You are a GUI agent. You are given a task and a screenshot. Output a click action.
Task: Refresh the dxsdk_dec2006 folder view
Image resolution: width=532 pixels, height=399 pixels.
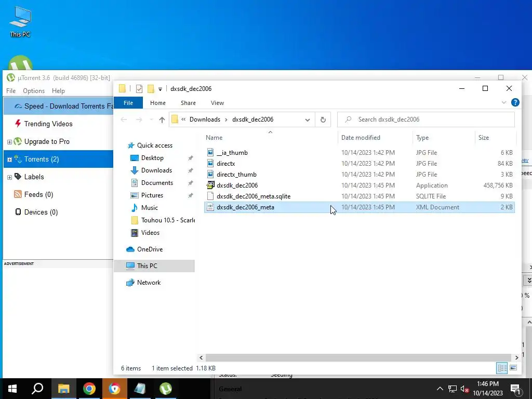323,120
